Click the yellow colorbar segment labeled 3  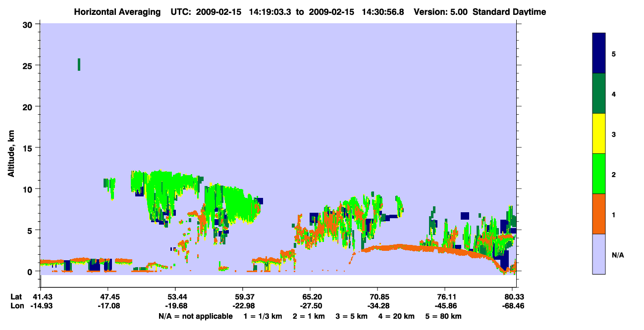599,134
